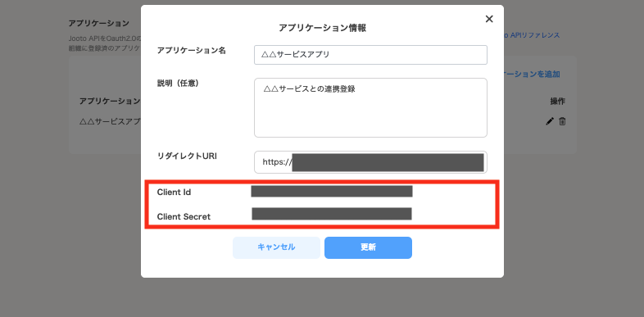Click the Client Id label
Image resolution: width=644 pixels, height=317 pixels.
174,192
